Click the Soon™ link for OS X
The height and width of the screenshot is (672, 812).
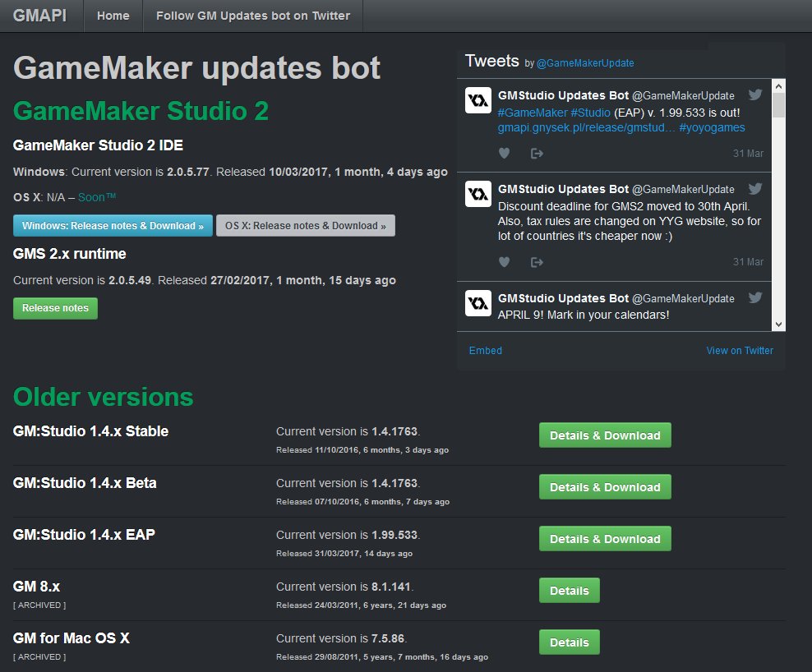point(97,197)
